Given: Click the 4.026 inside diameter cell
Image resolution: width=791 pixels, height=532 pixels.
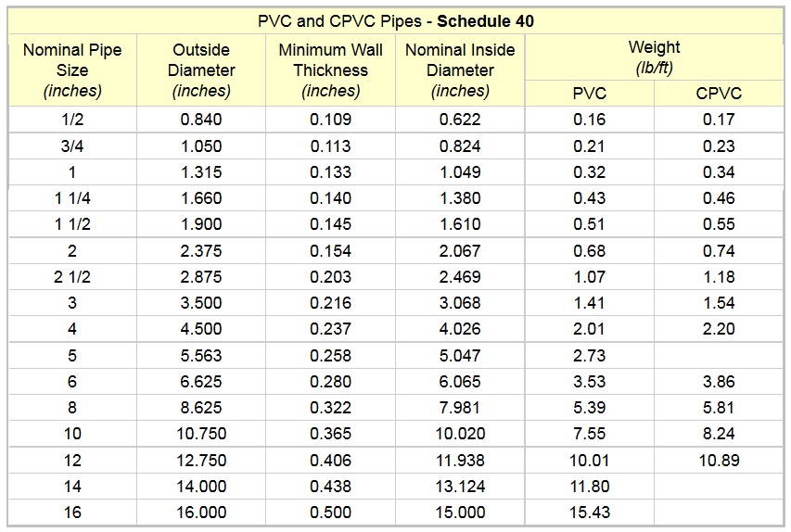Looking at the screenshot, I should (460, 329).
